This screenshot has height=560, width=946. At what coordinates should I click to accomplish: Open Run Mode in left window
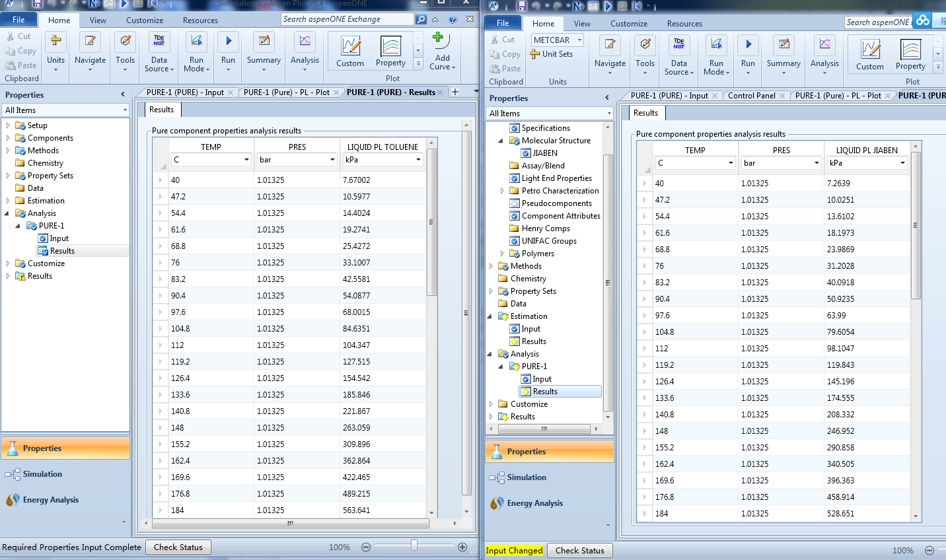pyautogui.click(x=196, y=52)
